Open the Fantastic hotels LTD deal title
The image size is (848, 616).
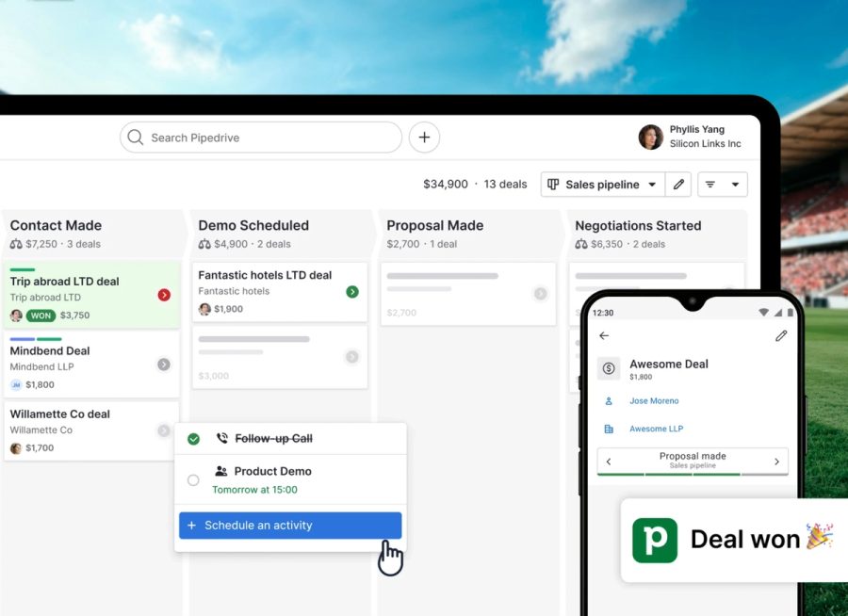tap(265, 275)
